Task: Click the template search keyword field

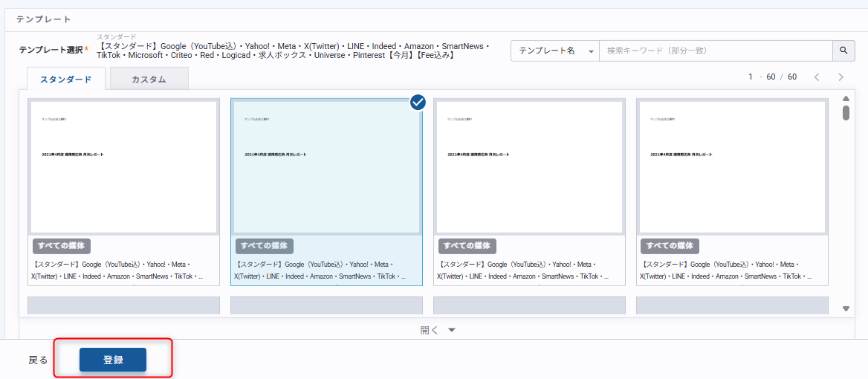Action: pyautogui.click(x=715, y=51)
